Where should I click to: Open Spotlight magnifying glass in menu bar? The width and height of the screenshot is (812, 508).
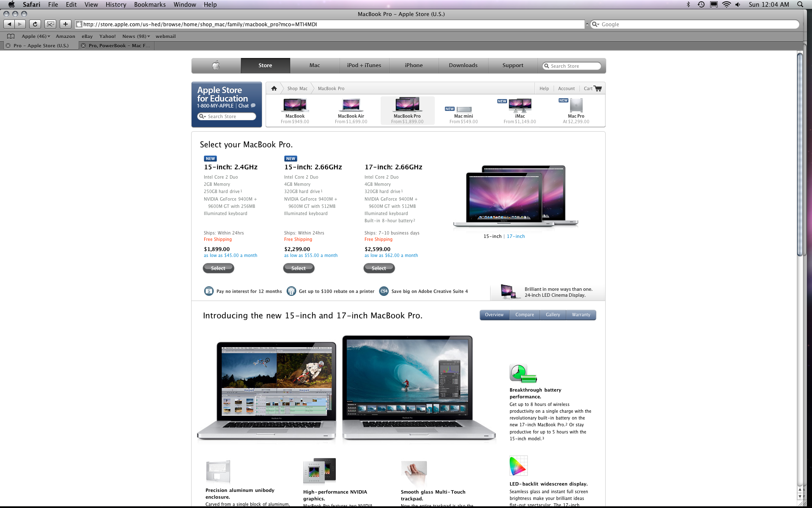click(x=800, y=4)
